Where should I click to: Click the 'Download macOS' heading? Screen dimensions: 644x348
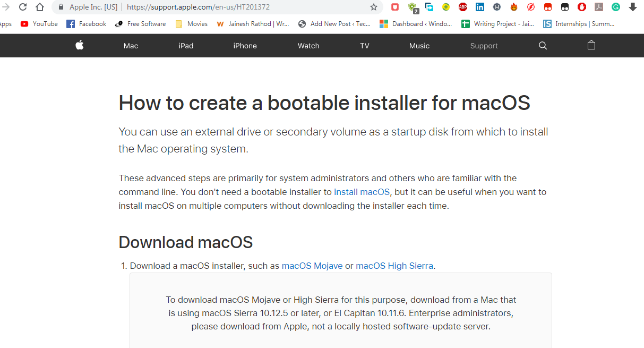[x=186, y=242]
